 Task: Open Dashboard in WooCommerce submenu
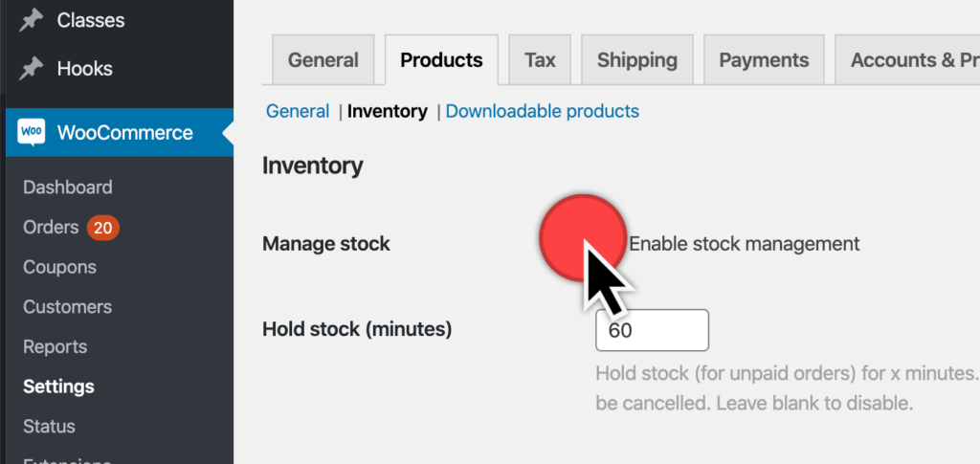(x=68, y=188)
